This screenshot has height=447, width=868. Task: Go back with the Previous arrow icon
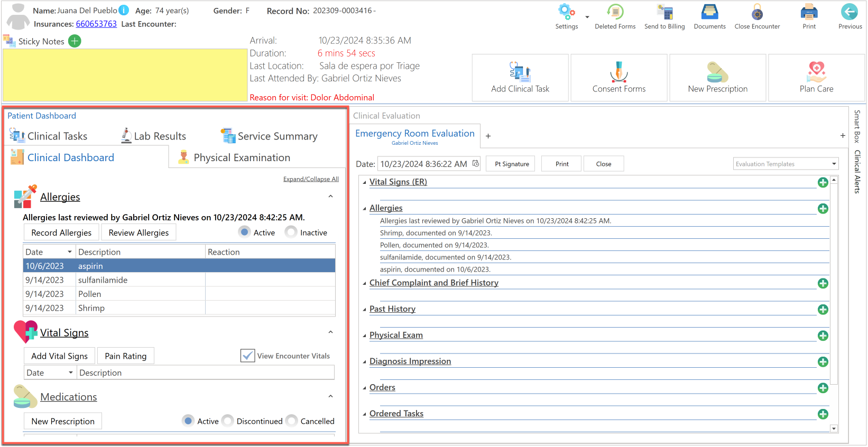(x=849, y=12)
